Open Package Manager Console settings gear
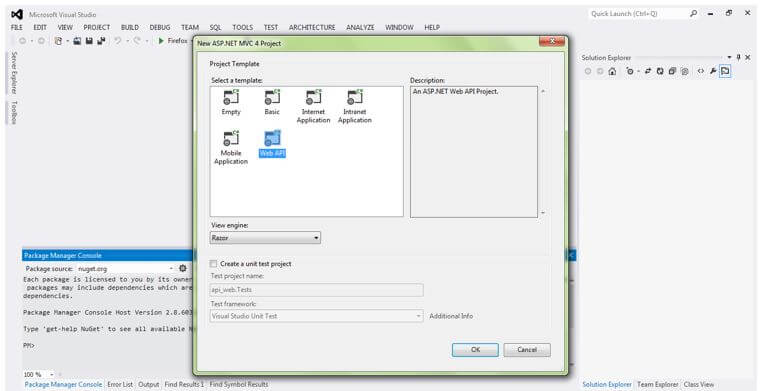 (x=183, y=268)
